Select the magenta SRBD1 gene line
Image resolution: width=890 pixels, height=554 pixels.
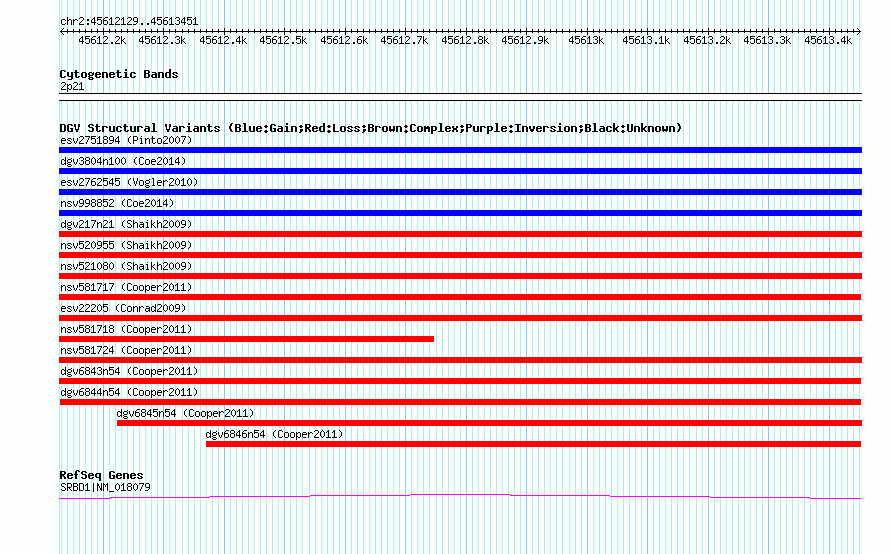[x=460, y=497]
